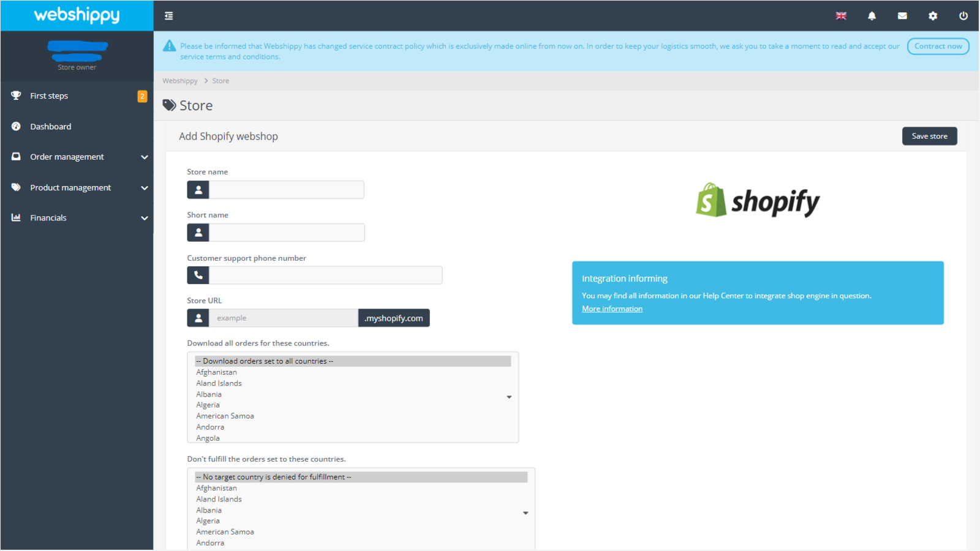Image resolution: width=980 pixels, height=551 pixels.
Task: Expand the Financials menu chevron
Action: pos(145,218)
